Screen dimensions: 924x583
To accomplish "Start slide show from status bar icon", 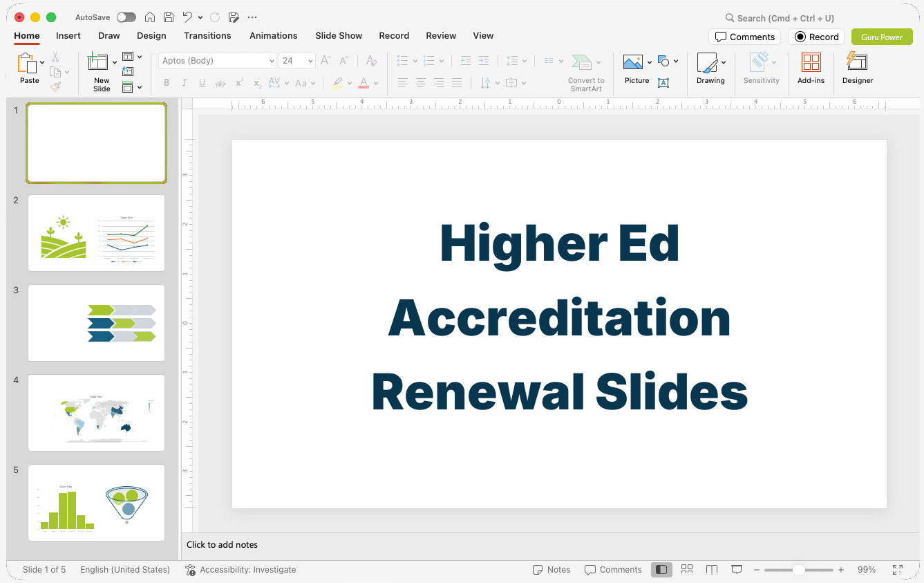I will tap(737, 570).
